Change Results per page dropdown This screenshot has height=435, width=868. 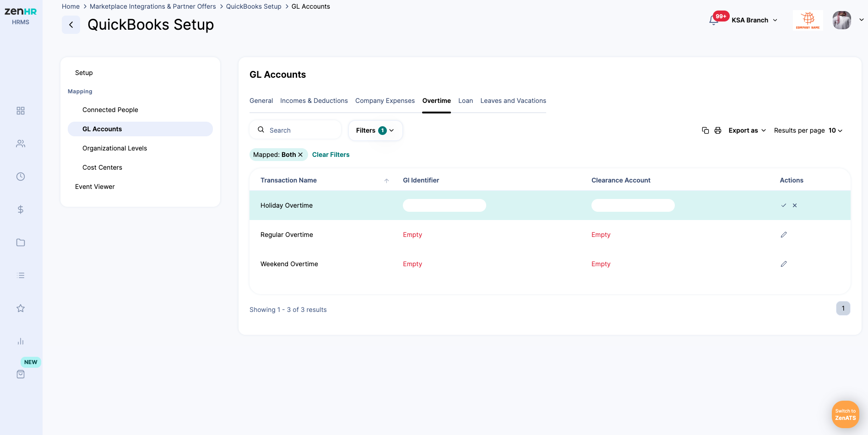(835, 130)
